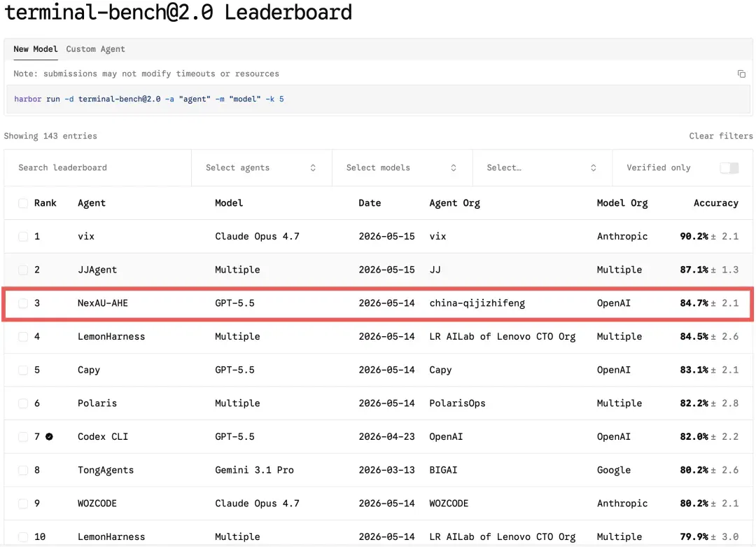The height and width of the screenshot is (547, 756).
Task: Sort by the Rank column header
Action: [45, 203]
